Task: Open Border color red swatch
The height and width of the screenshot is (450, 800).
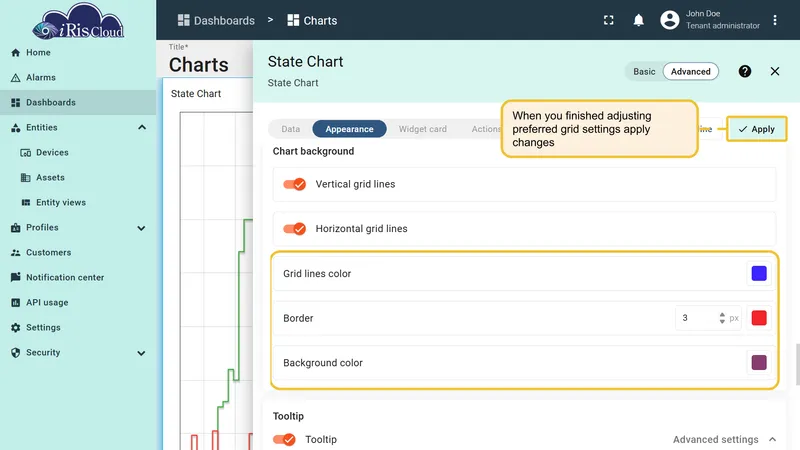Action: [759, 318]
